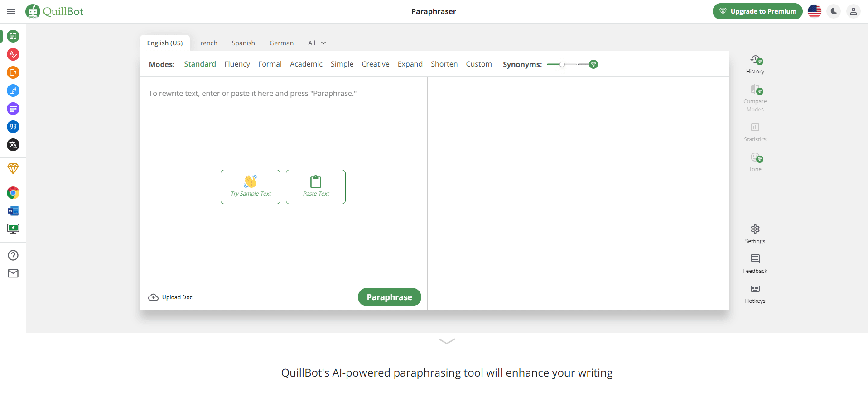Image resolution: width=868 pixels, height=396 pixels.
Task: Click the Synonyms slider handle
Action: [x=562, y=64]
